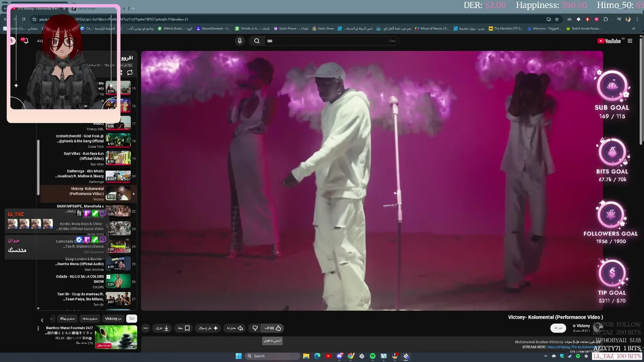
Task: Download the video
Action: pos(162,328)
